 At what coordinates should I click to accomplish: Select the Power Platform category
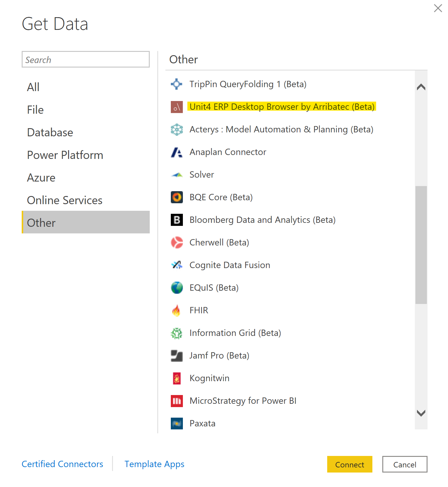coord(86,155)
